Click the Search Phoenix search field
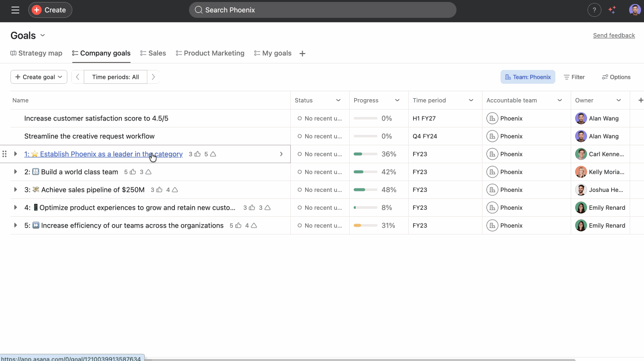 pos(322,10)
